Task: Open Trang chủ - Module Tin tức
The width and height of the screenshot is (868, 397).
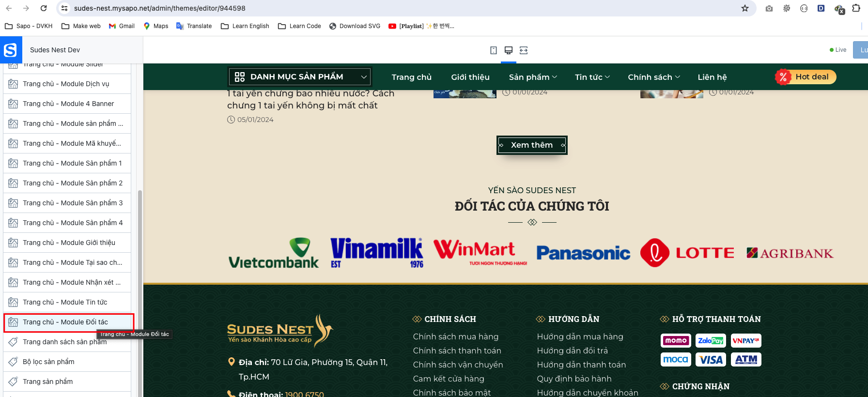Action: (x=67, y=302)
